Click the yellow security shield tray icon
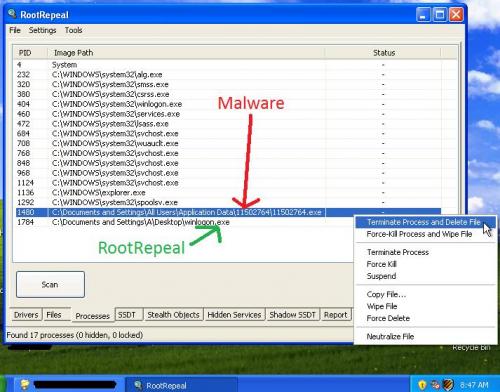The height and width of the screenshot is (392, 500). point(422,385)
